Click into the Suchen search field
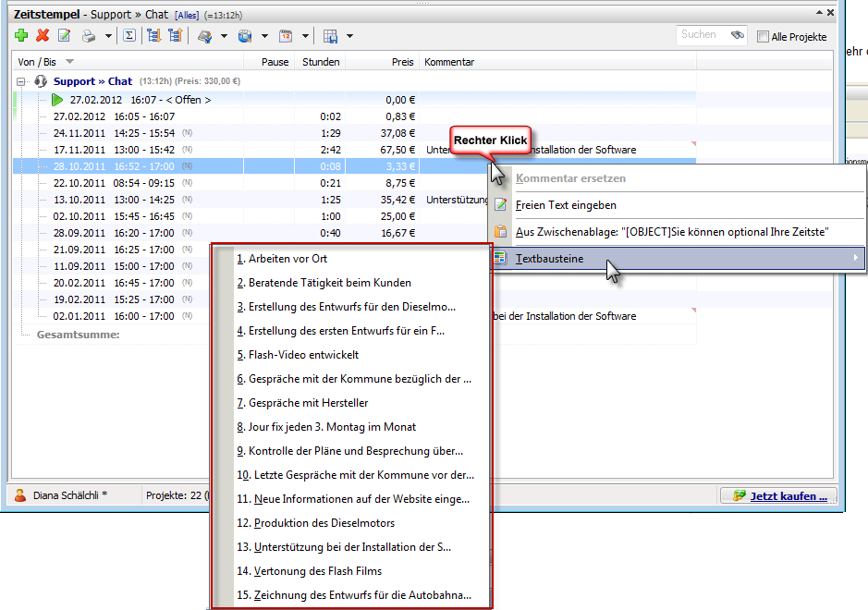 [703, 35]
